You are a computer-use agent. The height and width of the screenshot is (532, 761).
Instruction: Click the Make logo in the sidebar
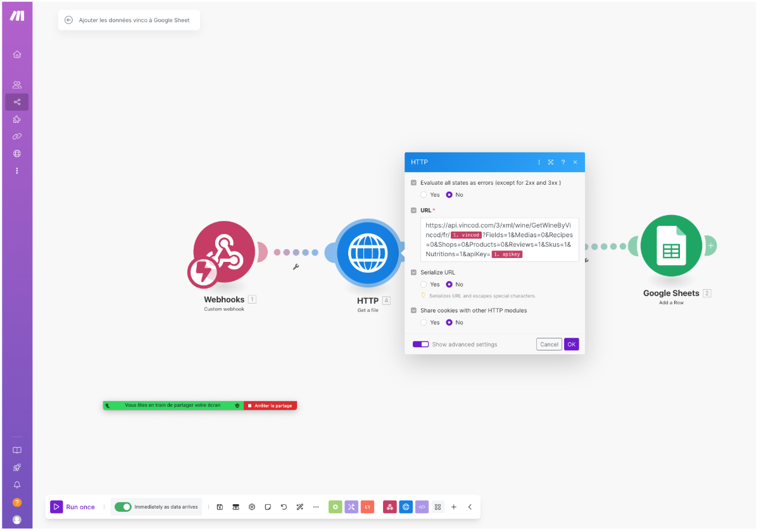pos(17,16)
